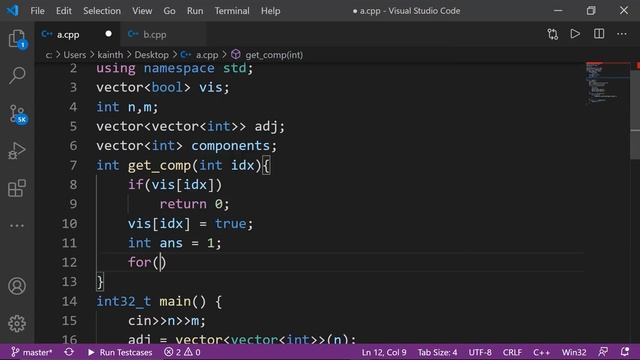Open the File menu
640x360 pixels.
click(38, 11)
